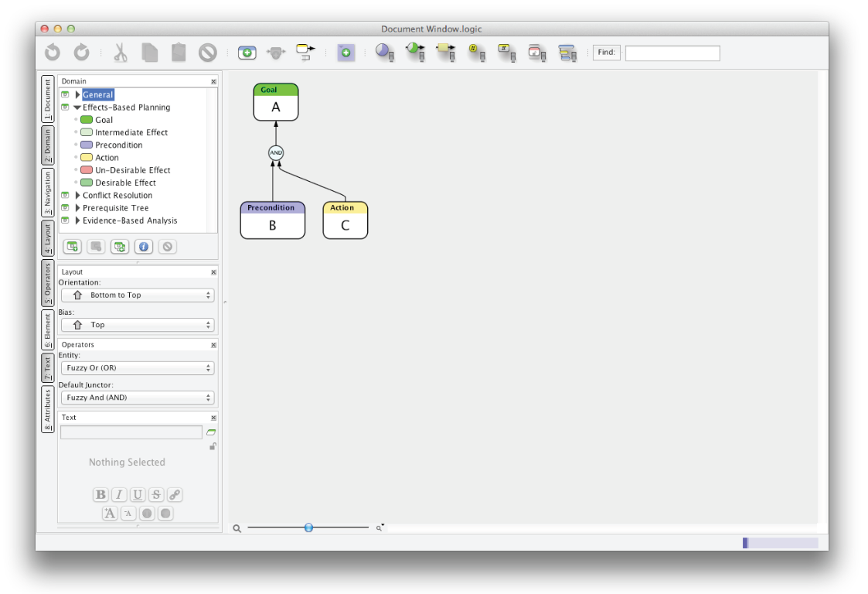This screenshot has height=594, width=868.
Task: Click the yellow circle hash toolbar icon
Action: (x=477, y=53)
